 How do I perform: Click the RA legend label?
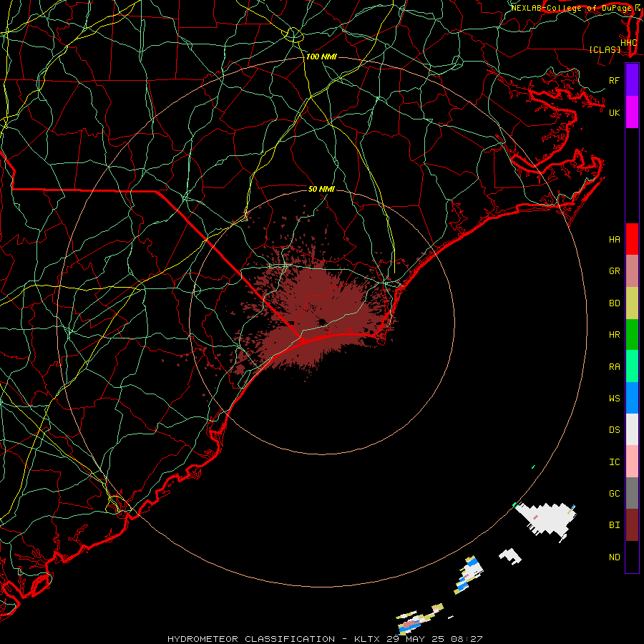tap(614, 367)
